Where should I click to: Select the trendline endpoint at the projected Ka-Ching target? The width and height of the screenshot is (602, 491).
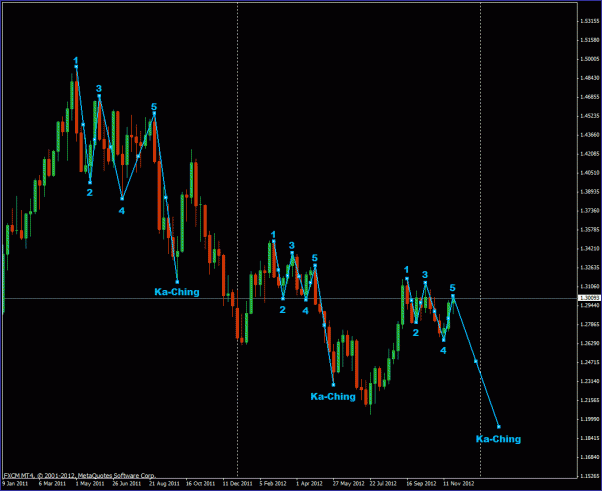499,427
